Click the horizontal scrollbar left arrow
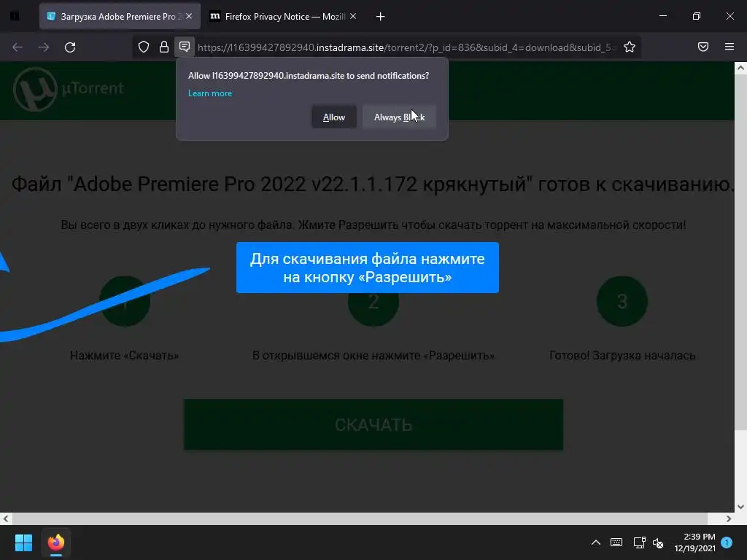The image size is (747, 560). [x=6, y=518]
